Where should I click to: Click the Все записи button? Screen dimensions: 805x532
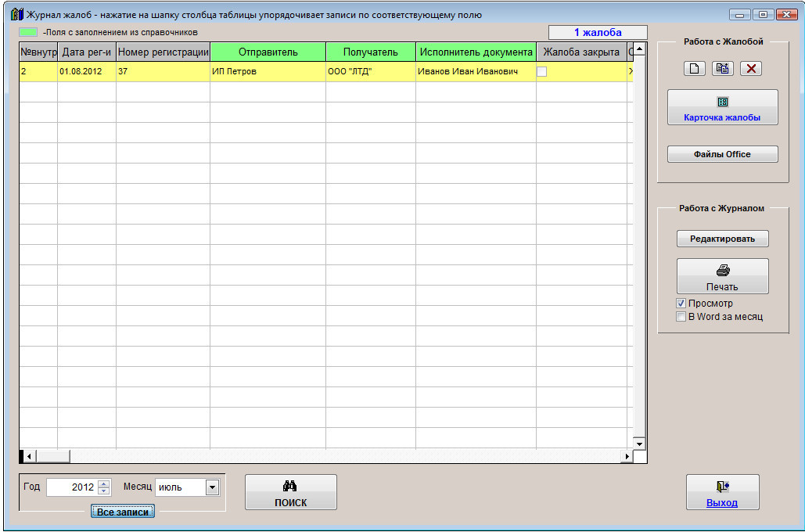pyautogui.click(x=123, y=512)
